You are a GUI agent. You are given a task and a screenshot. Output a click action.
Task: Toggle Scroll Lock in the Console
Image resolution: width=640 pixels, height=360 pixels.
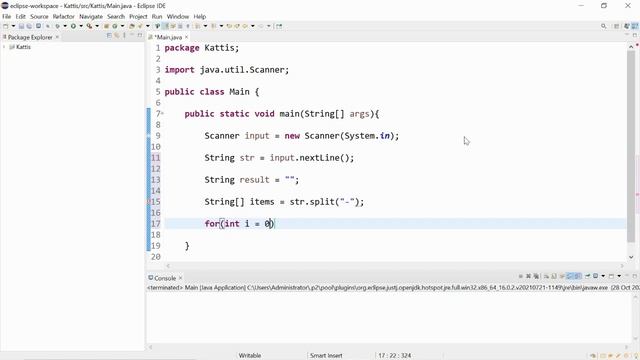554,276
